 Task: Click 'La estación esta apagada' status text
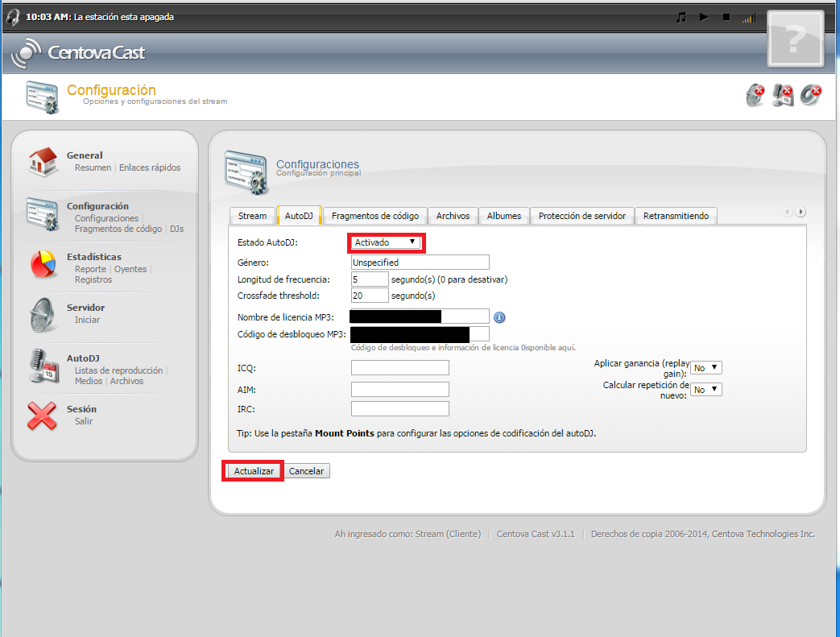click(x=124, y=17)
